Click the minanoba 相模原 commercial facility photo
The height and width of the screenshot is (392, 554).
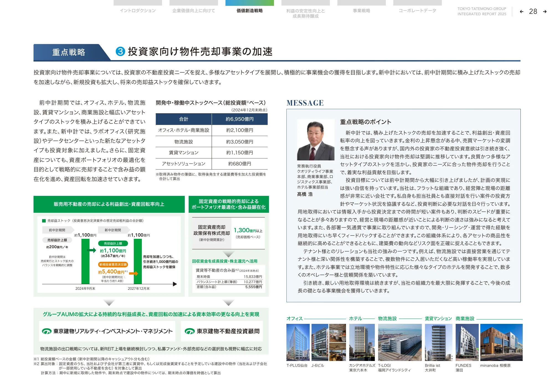coord(501,342)
